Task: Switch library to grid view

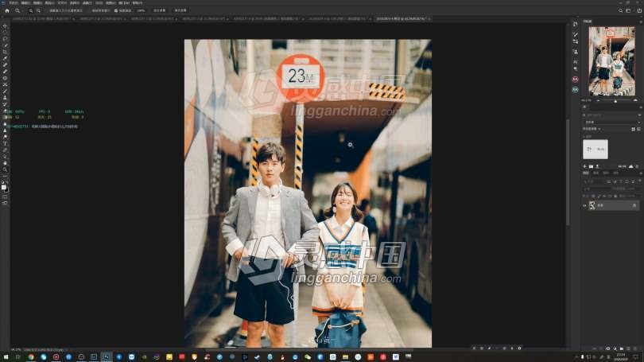Action: (x=633, y=129)
